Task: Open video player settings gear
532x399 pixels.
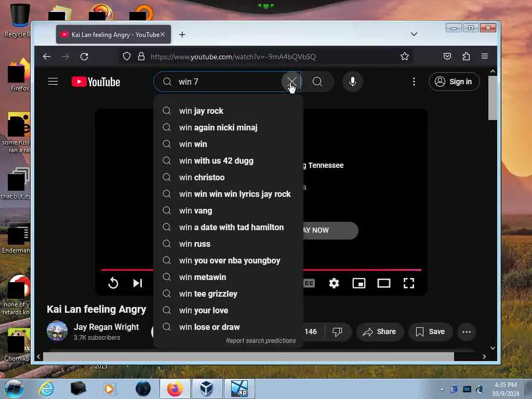Action: point(334,283)
